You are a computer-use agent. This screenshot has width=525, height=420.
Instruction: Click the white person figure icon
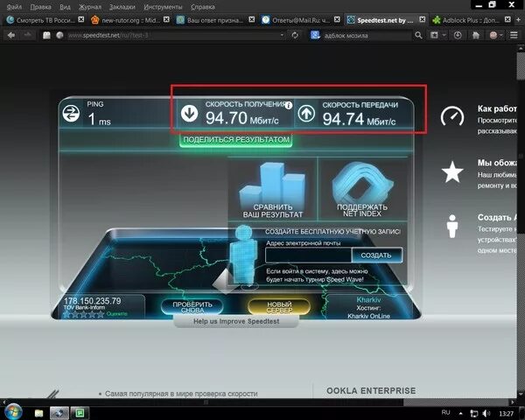pyautogui.click(x=452, y=227)
